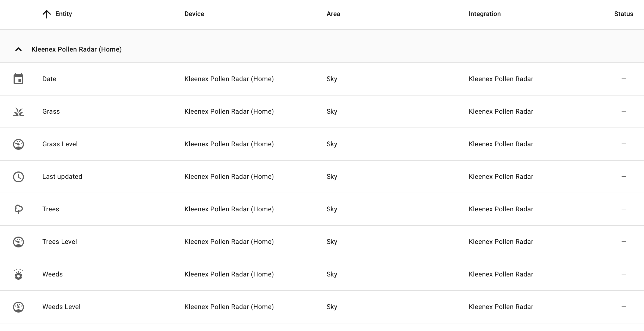The image size is (644, 331).
Task: Click the gauge icon beside Grass Level
Action: pos(18,144)
